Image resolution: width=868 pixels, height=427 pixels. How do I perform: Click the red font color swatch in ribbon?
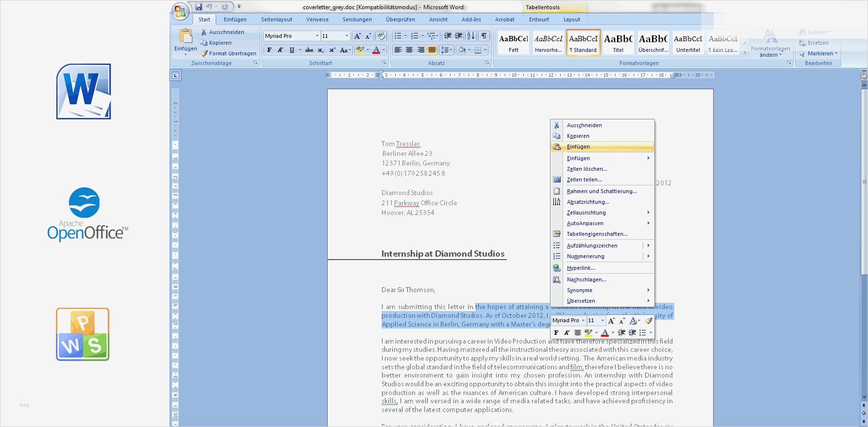point(376,50)
